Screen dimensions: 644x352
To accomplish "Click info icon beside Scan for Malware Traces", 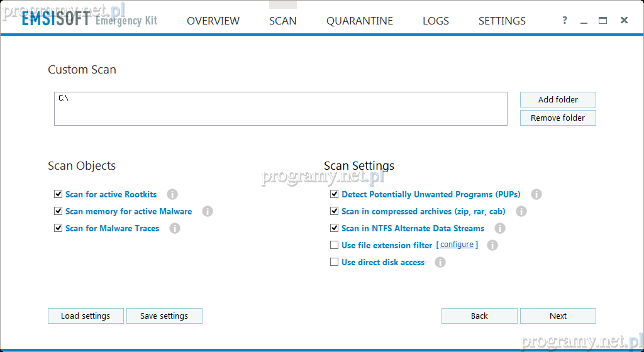I will 175,228.
